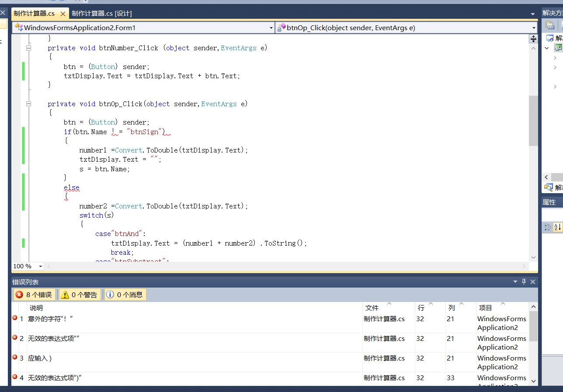This screenshot has width=563, height=392.
Task: Expand the first child node under the C# project
Action: click(x=555, y=58)
